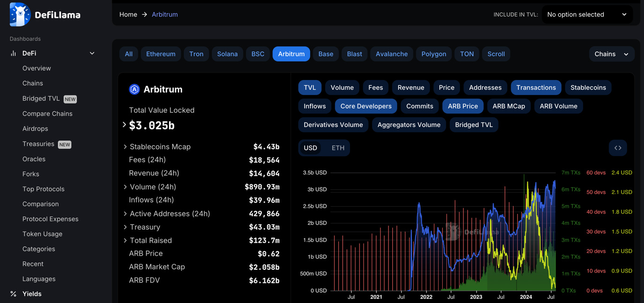
Task: Disable the ARB Price chart metric
Action: click(x=463, y=106)
